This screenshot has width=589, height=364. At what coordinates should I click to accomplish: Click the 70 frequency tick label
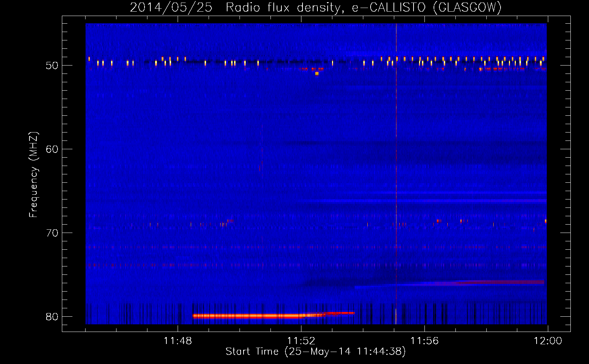(52, 233)
